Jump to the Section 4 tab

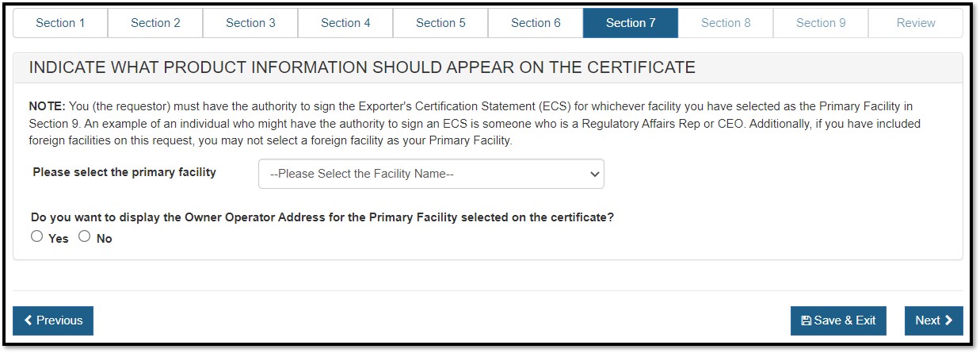tap(345, 23)
